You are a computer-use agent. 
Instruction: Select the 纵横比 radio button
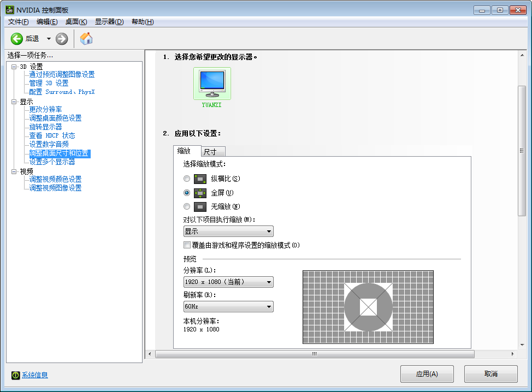pyautogui.click(x=187, y=179)
